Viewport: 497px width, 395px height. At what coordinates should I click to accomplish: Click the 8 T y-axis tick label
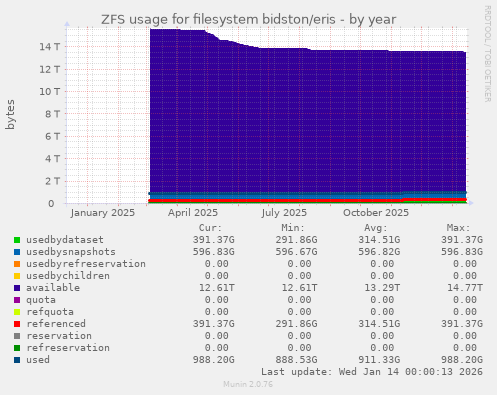point(52,114)
